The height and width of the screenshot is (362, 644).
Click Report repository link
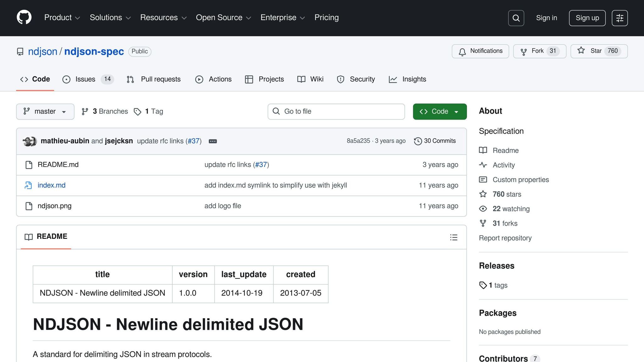(505, 238)
